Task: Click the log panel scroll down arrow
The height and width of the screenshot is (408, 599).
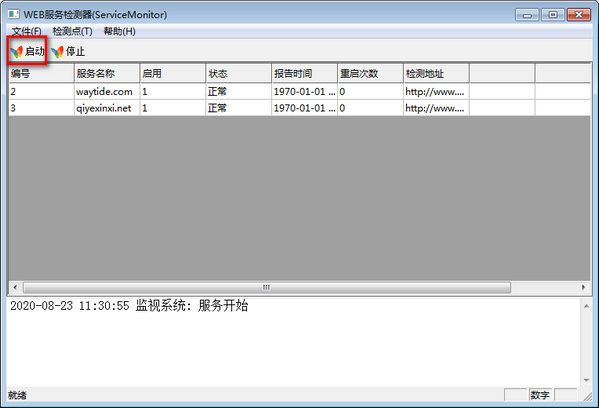Action: click(x=586, y=380)
